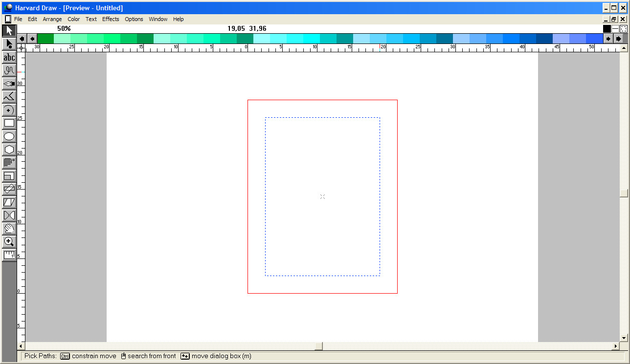Click the ruler origin crosshair box

[x=22, y=48]
